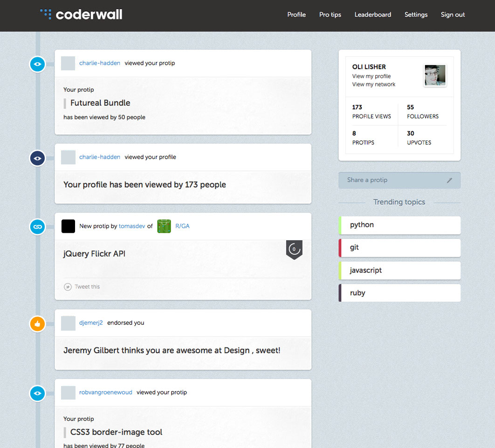The image size is (495, 448).
Task: Click the Share a protip field
Action: click(x=399, y=181)
